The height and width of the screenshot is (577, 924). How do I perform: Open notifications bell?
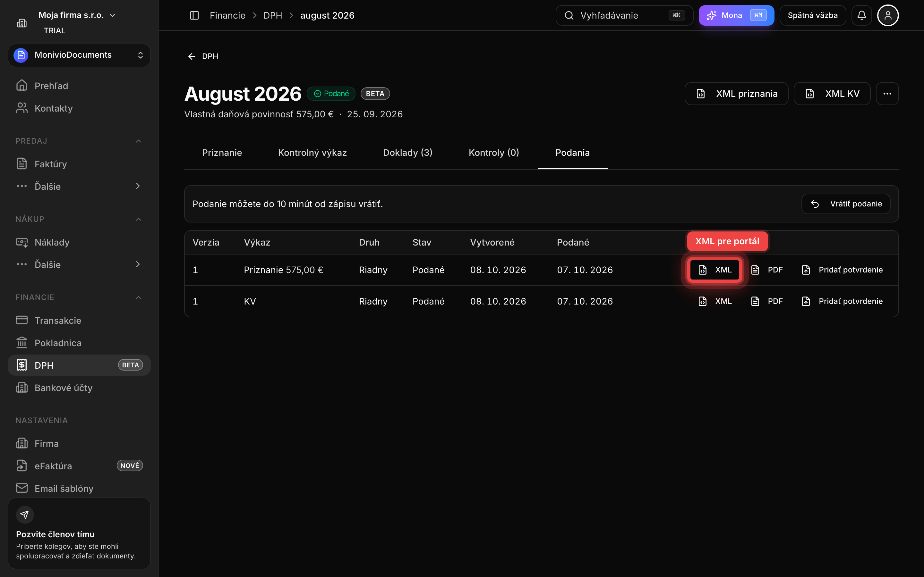861,15
